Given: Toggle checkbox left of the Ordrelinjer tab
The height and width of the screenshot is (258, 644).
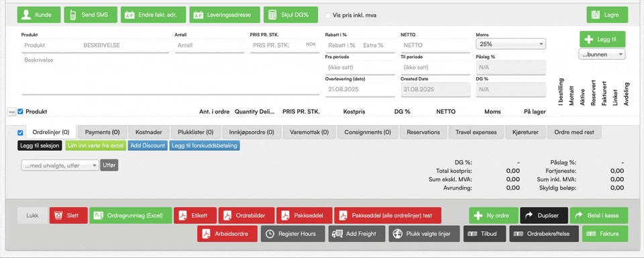Looking at the screenshot, I should tap(21, 133).
